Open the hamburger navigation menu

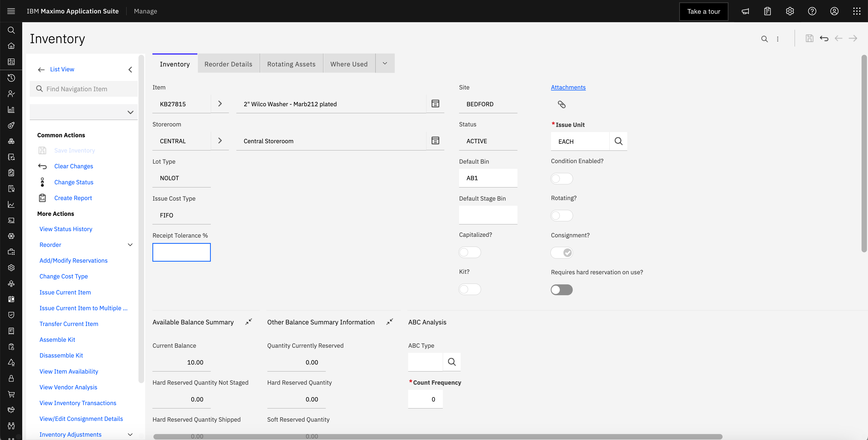pos(11,11)
